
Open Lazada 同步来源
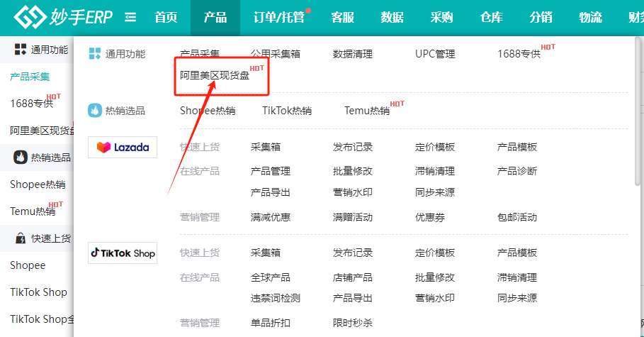(435, 192)
